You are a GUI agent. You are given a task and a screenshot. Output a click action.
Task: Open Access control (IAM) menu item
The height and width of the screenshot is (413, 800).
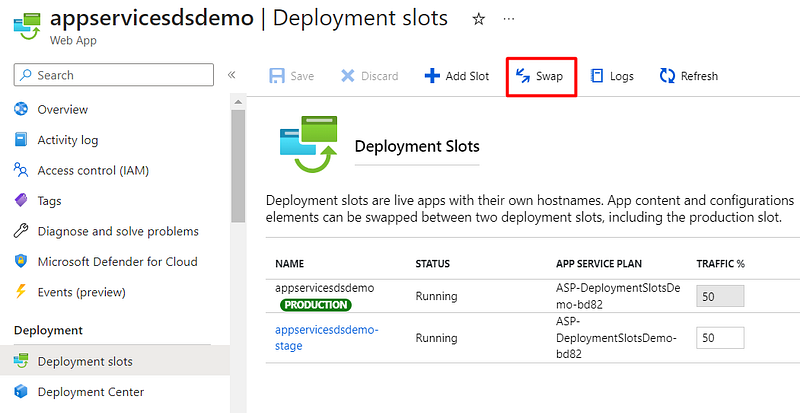coord(93,170)
